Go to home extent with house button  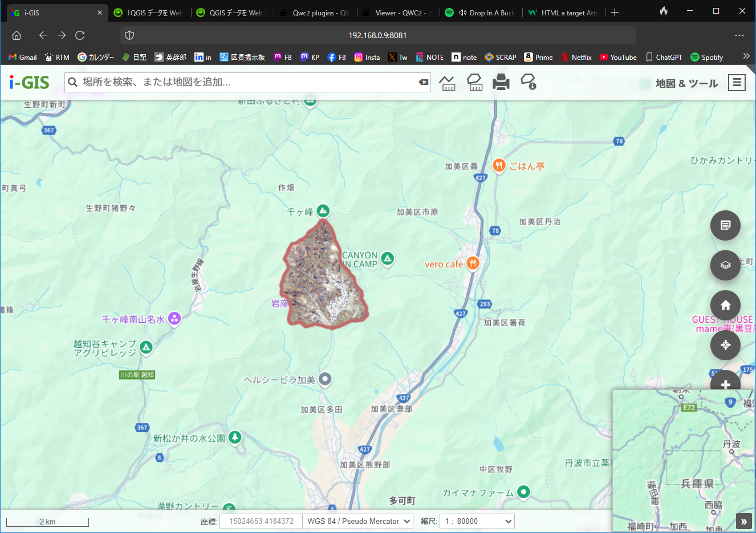coord(725,305)
